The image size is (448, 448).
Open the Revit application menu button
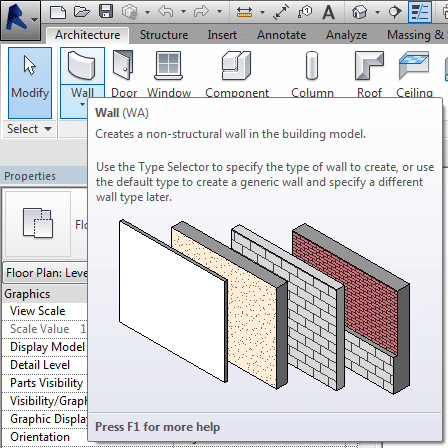[x=20, y=20]
